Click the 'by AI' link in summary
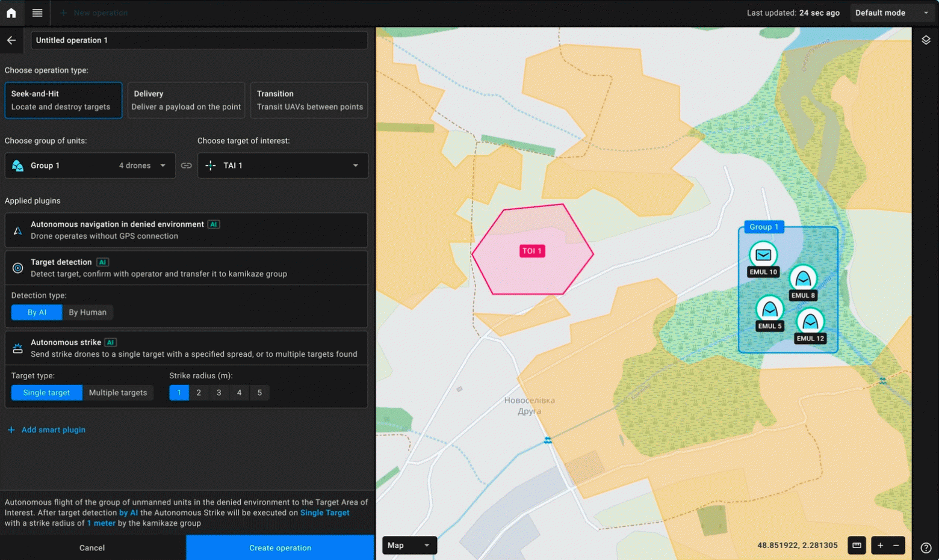Screen dimensions: 939x560 [128, 512]
